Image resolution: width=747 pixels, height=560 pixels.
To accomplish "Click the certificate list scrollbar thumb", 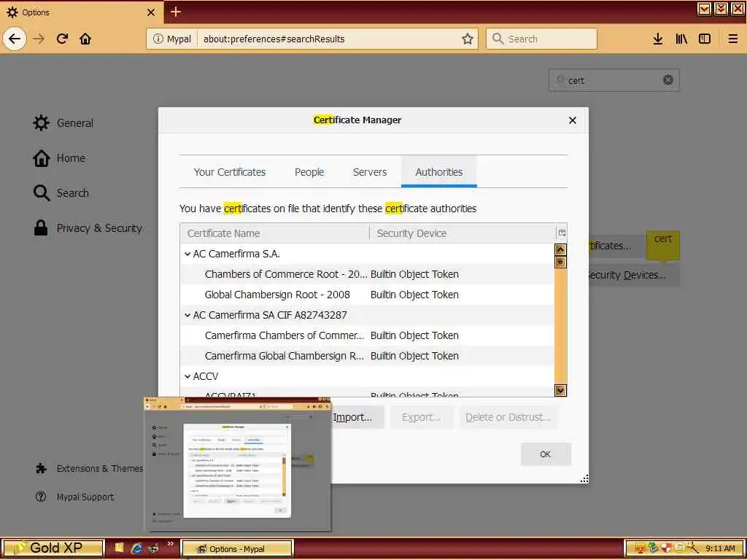I will pos(561,262).
